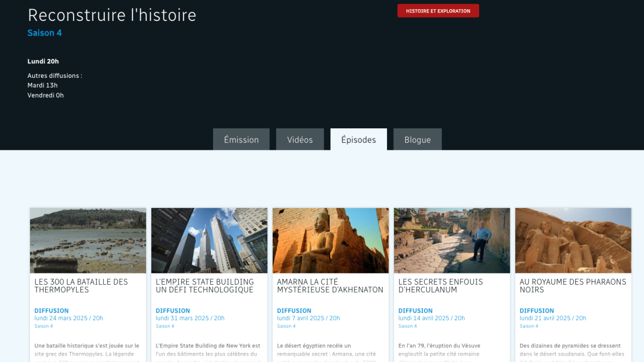
Task: Click the Herculanum episode description text
Action: pos(440,350)
